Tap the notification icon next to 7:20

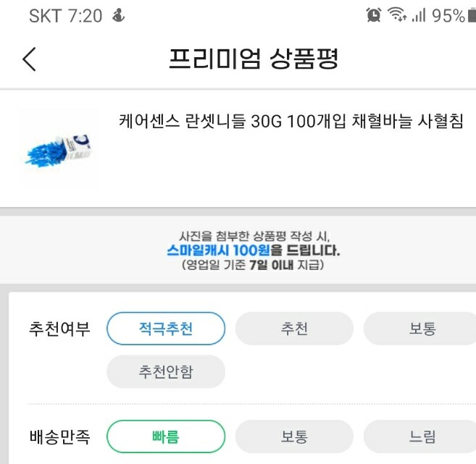click(118, 15)
